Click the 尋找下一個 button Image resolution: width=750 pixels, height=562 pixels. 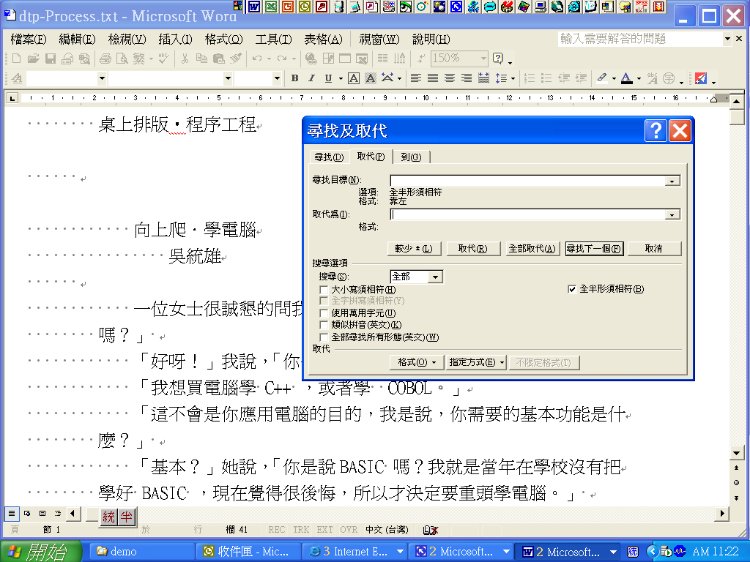(x=593, y=248)
